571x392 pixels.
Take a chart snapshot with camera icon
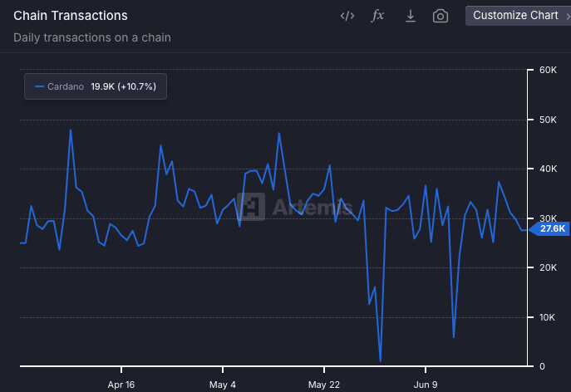[441, 16]
